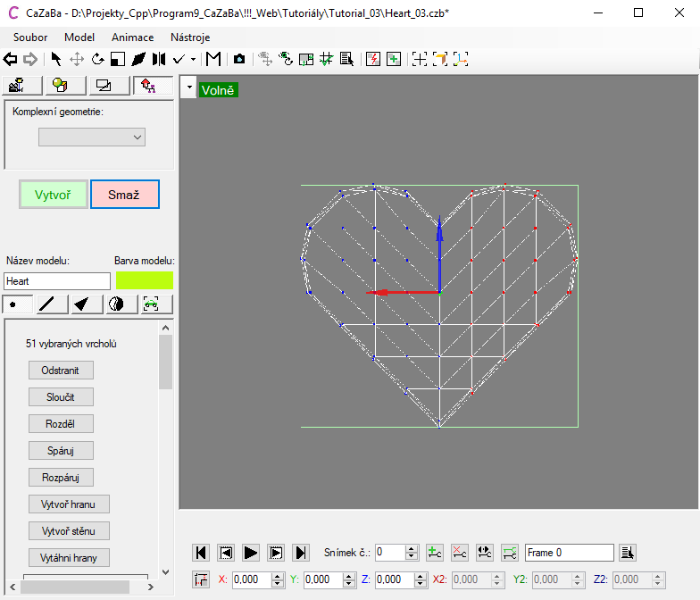Open the Animace menu
Viewport: 700px width, 600px height.
[132, 37]
